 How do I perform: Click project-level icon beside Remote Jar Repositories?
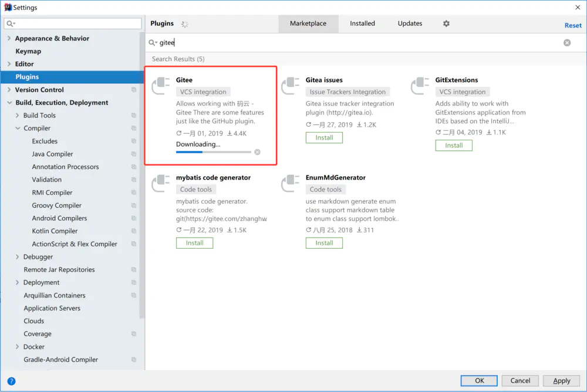(134, 269)
